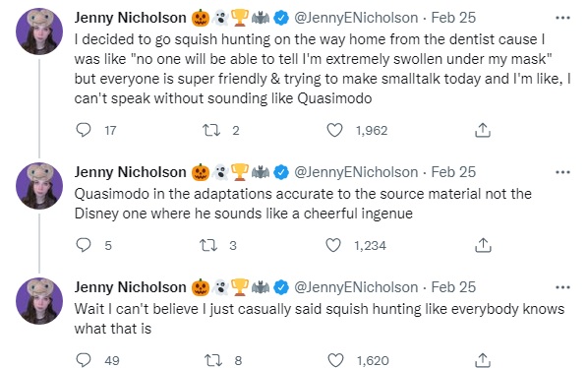Retweet the tweet with 3 retweets
This screenshot has width=588, height=368.
pos(208,245)
